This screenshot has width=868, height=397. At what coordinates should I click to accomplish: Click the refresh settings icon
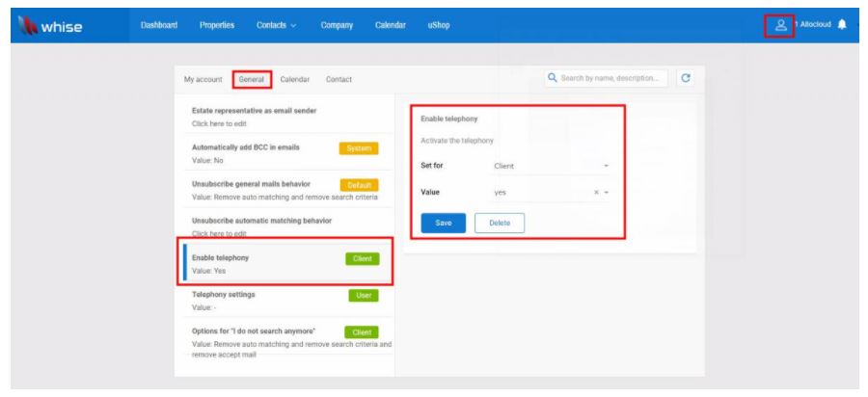(x=685, y=79)
